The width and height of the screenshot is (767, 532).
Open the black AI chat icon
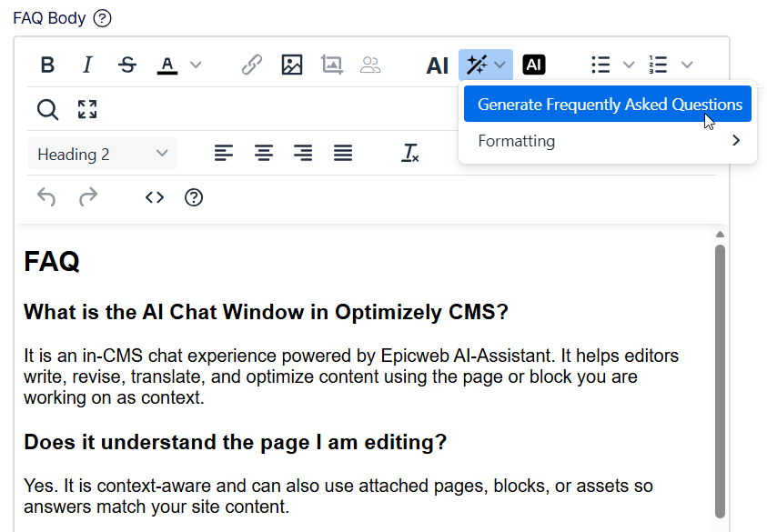click(534, 65)
